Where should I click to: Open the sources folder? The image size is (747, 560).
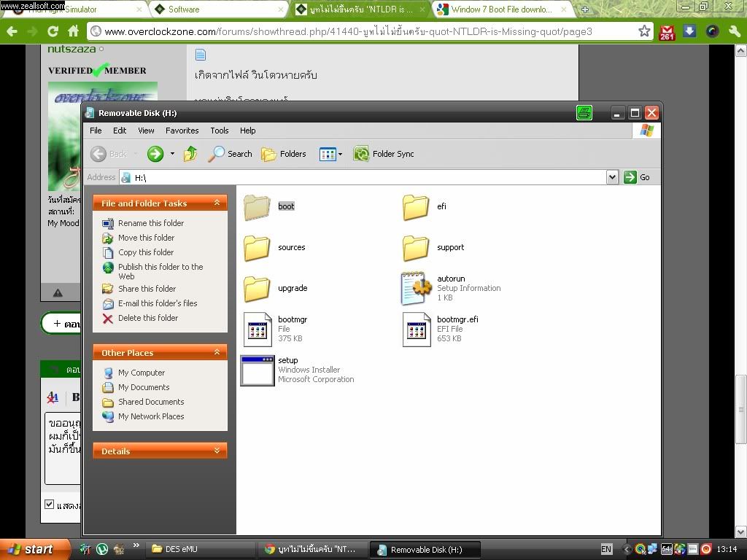click(x=257, y=248)
